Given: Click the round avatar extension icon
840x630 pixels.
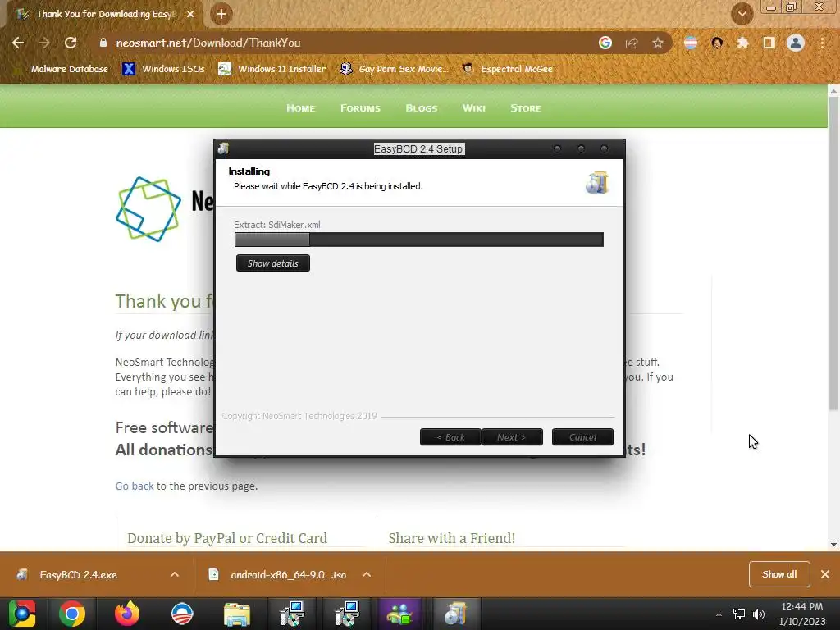Looking at the screenshot, I should pyautogui.click(x=717, y=43).
